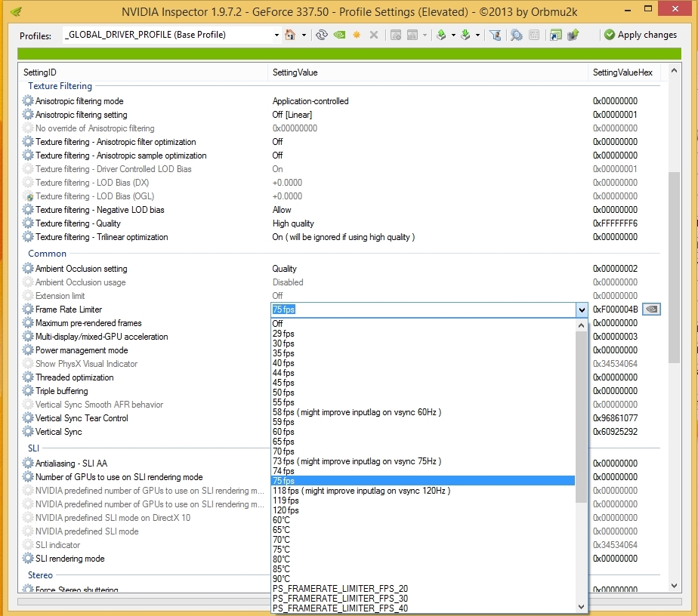The image size is (698, 616).
Task: Click the Texture Filtering group header
Action: pos(60,86)
